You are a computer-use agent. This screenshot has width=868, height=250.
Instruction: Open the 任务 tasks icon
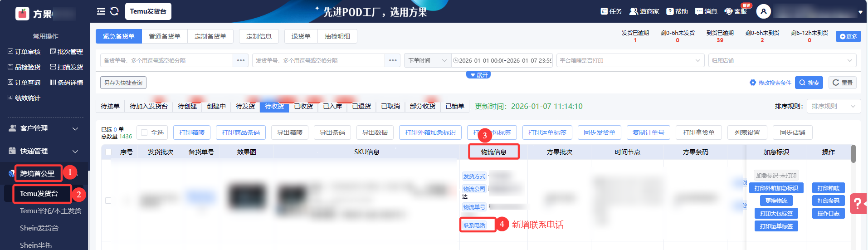[611, 11]
